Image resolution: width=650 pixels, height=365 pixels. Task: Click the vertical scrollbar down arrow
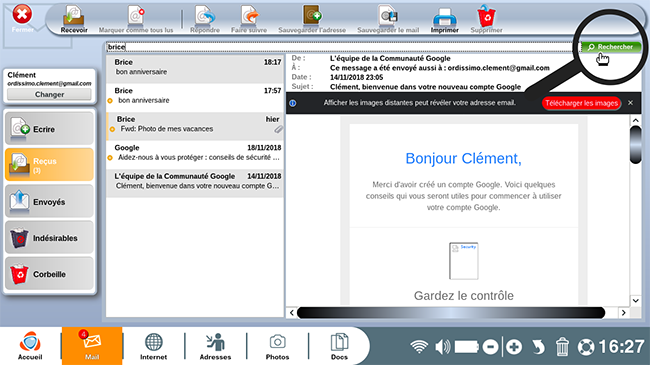(635, 300)
